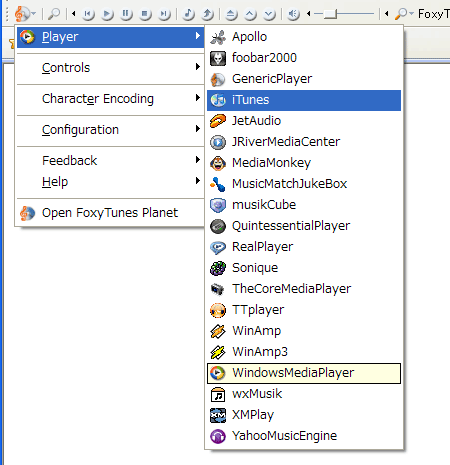Pick WinAmp from the player submenu
Viewport: 450px width, 465px height.
point(304,331)
